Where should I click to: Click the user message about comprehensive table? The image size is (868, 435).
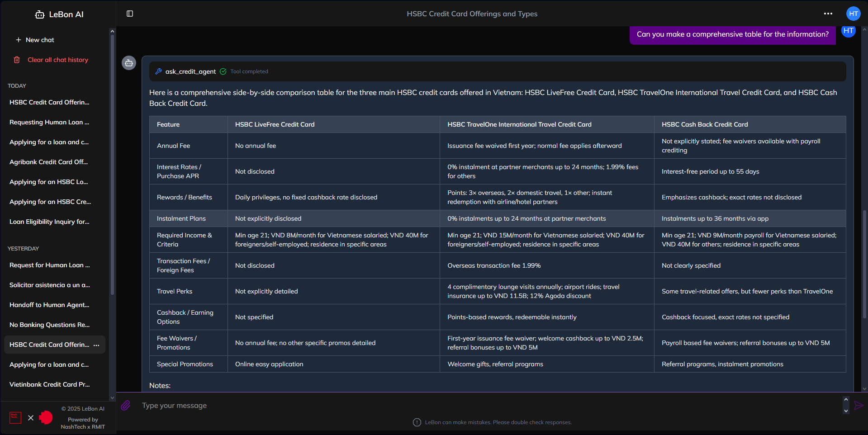pyautogui.click(x=733, y=34)
